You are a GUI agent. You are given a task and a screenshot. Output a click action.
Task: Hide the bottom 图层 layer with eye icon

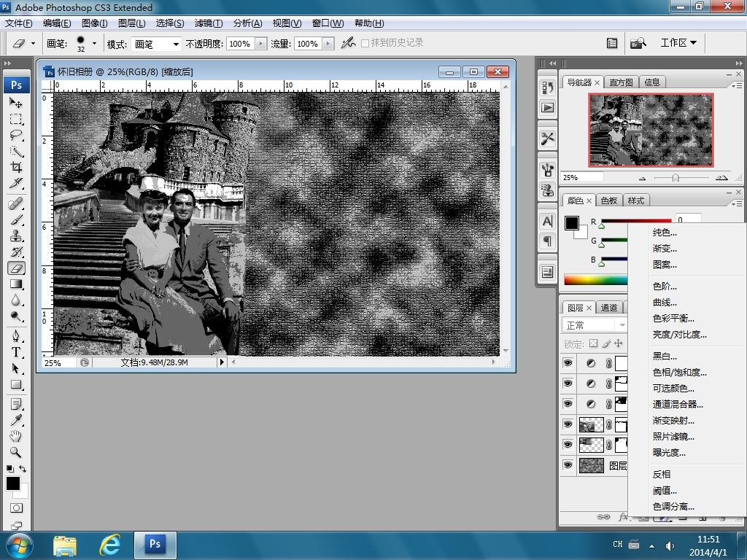(x=568, y=465)
